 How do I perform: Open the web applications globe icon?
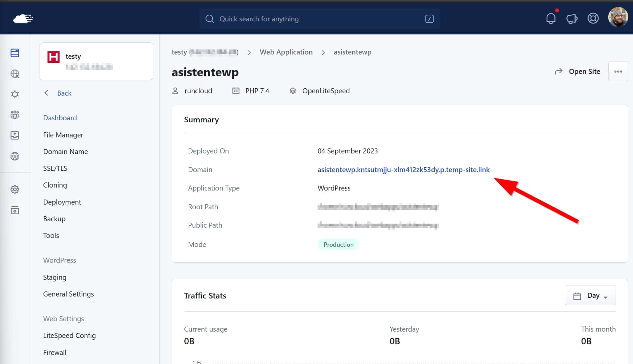click(15, 74)
